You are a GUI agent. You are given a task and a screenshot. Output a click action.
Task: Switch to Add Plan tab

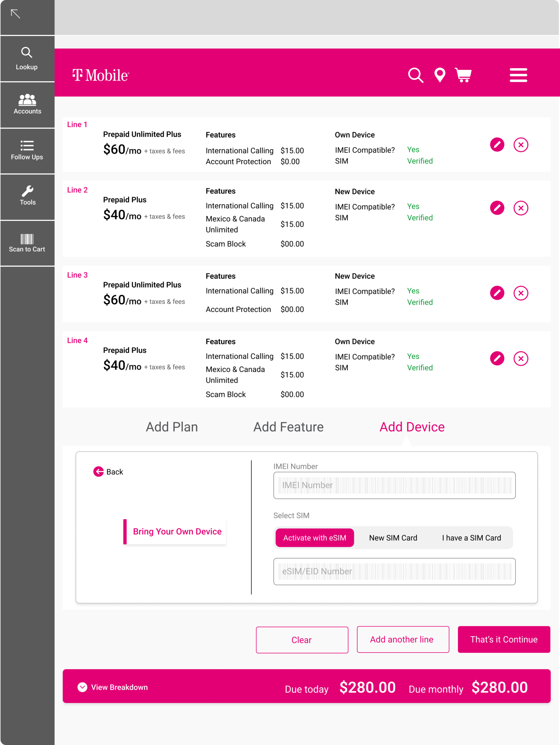click(x=172, y=427)
